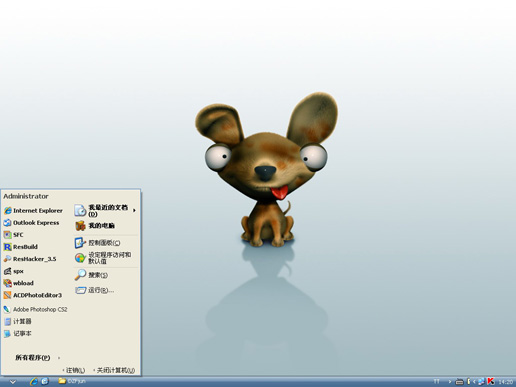Viewport: 516px width, 387px height.
Task: Launch ACDPhotoEditor3
Action: (33, 295)
